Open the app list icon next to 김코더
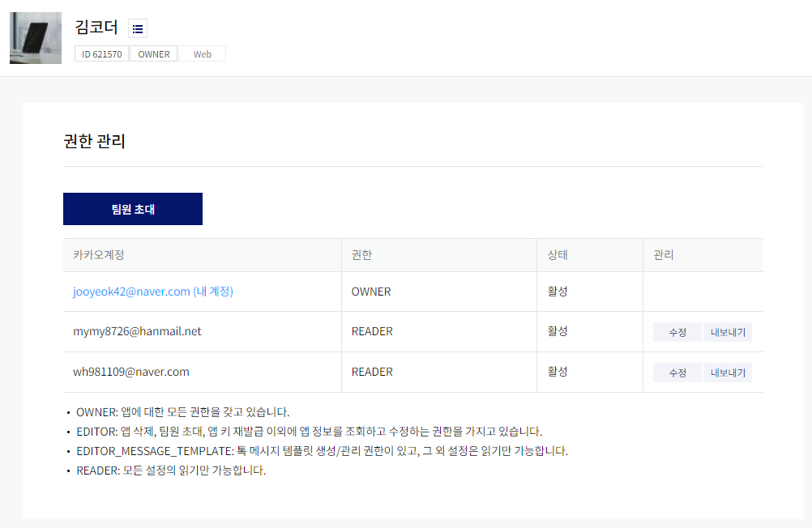 [x=138, y=28]
